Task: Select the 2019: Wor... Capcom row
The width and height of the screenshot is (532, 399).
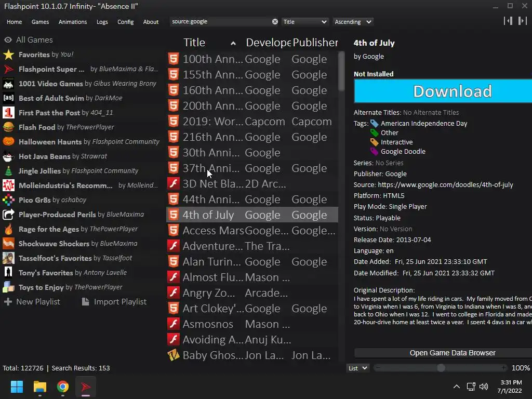Action: [x=252, y=122]
